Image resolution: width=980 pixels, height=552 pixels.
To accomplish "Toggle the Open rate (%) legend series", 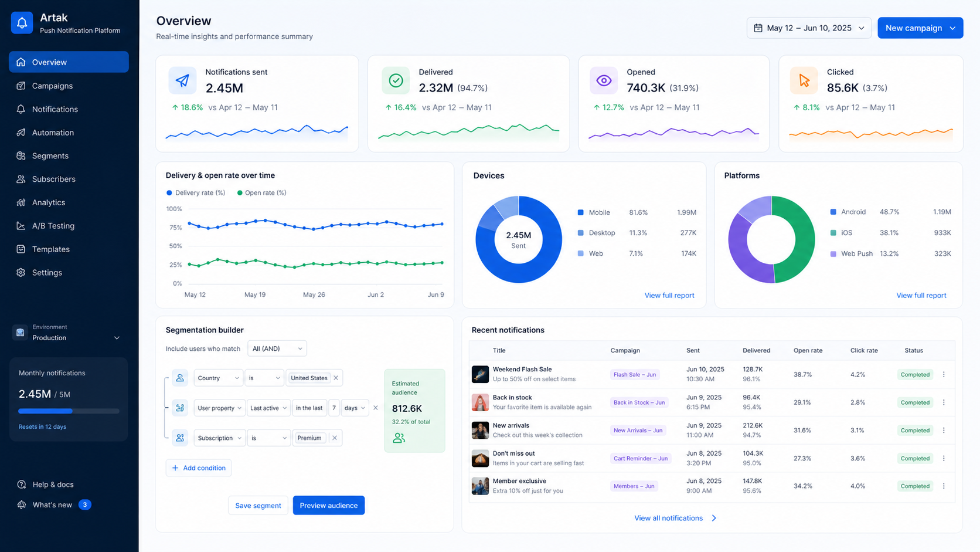I will 262,192.
